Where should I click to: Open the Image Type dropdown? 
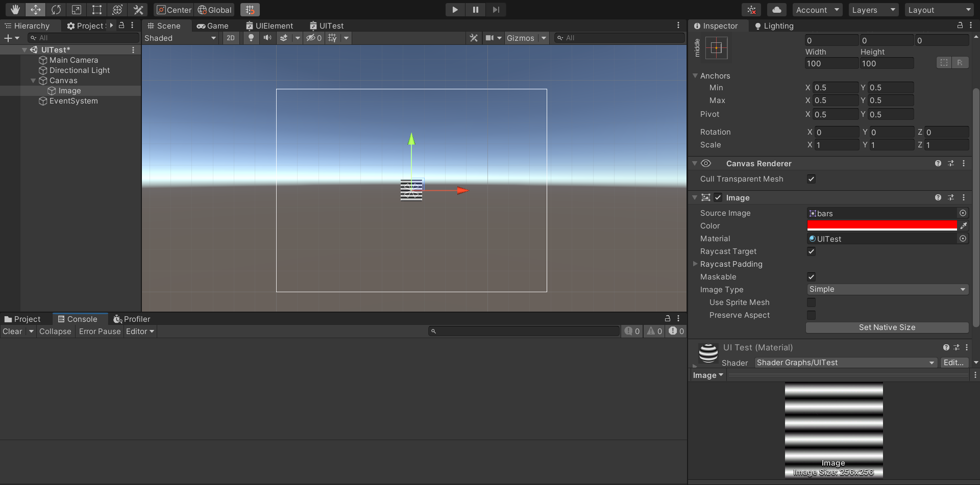click(887, 289)
